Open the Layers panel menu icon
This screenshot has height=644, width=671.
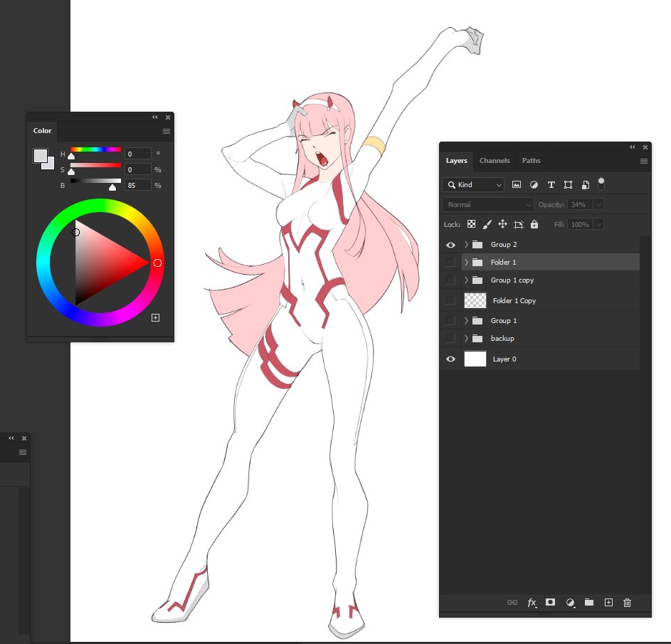[644, 161]
